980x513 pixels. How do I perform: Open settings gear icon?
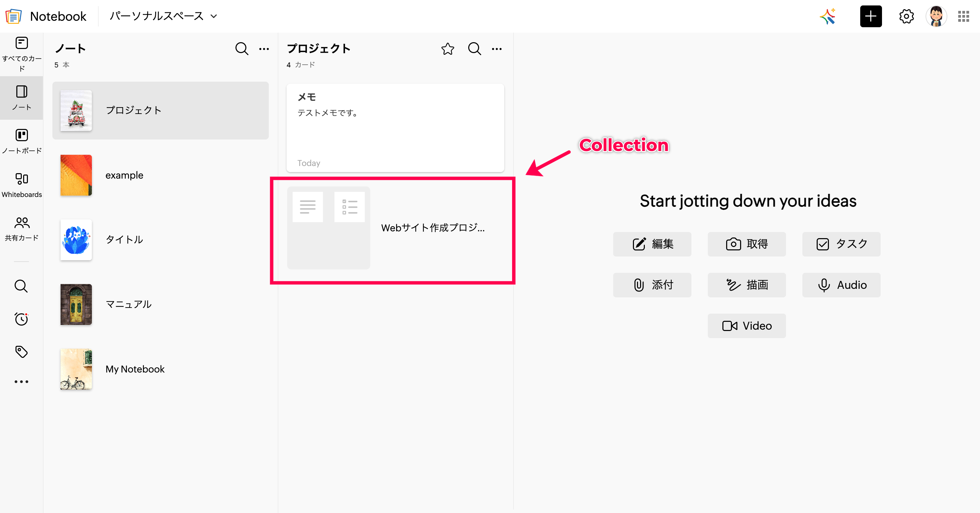point(906,16)
